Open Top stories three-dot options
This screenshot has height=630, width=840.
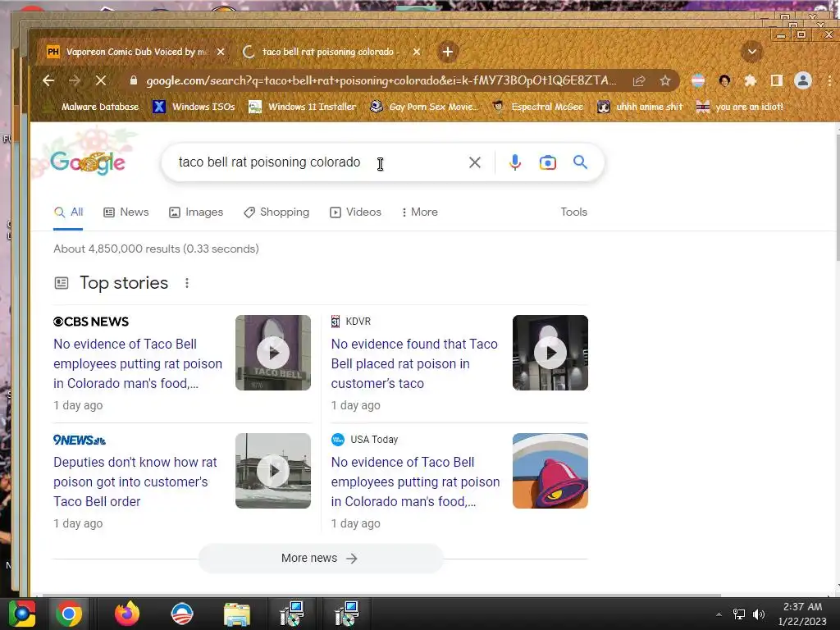tap(187, 283)
